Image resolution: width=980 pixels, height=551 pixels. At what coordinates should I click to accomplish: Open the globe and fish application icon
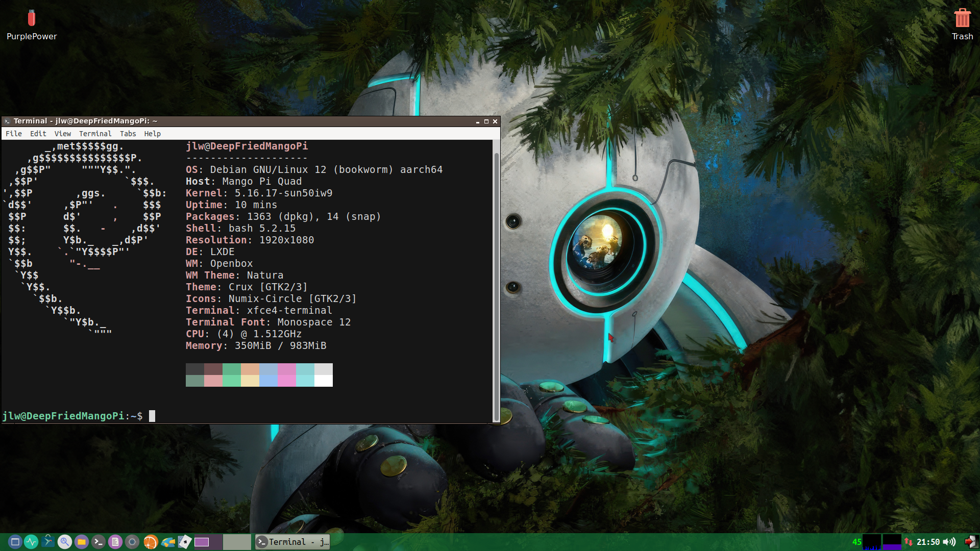(x=168, y=542)
